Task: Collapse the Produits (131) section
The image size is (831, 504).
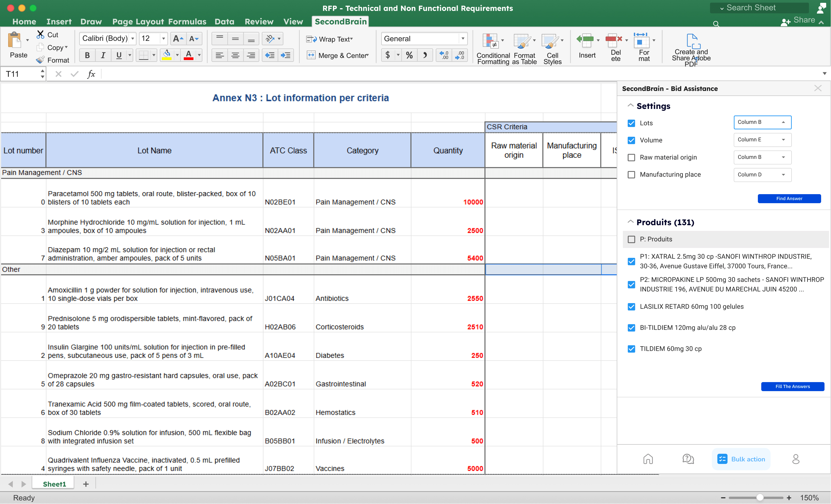Action: [x=630, y=222]
